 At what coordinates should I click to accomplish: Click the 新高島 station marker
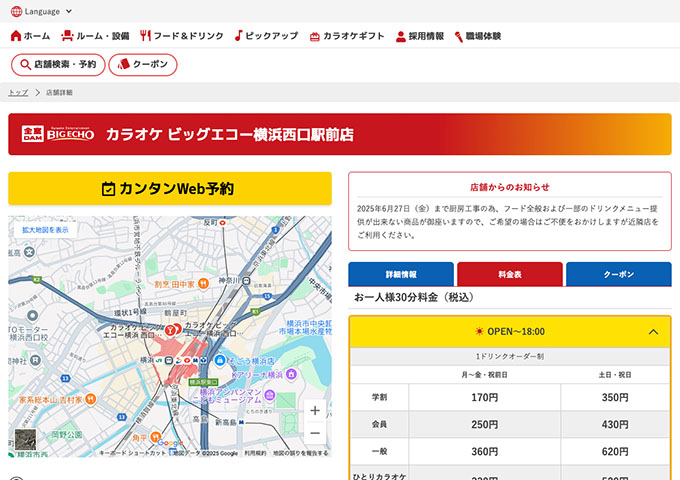tap(241, 422)
